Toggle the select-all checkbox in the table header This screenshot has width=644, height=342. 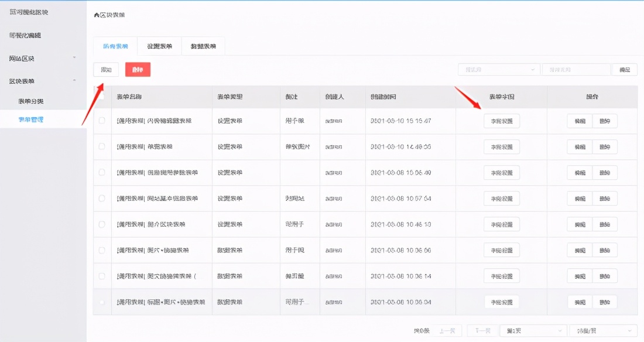click(102, 97)
